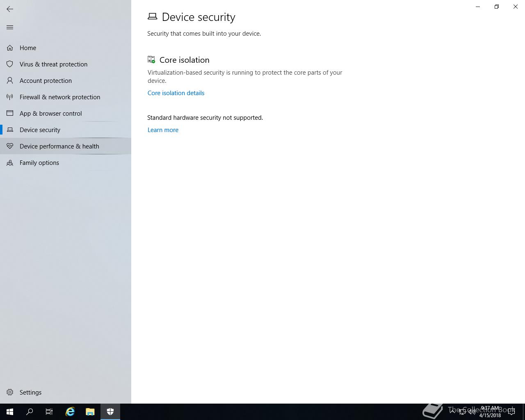Click the Account protection person icon
Image resolution: width=525 pixels, height=420 pixels.
point(10,81)
